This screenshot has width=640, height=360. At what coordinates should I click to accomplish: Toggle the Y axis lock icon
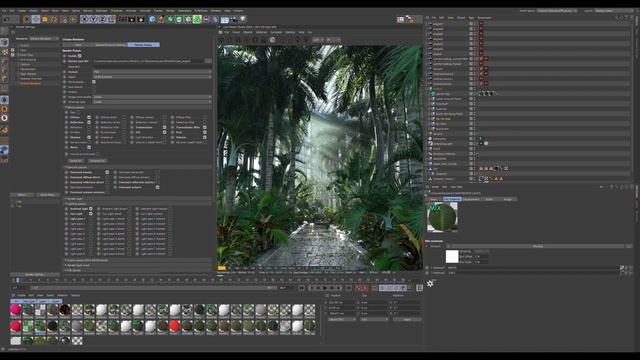(93, 19)
